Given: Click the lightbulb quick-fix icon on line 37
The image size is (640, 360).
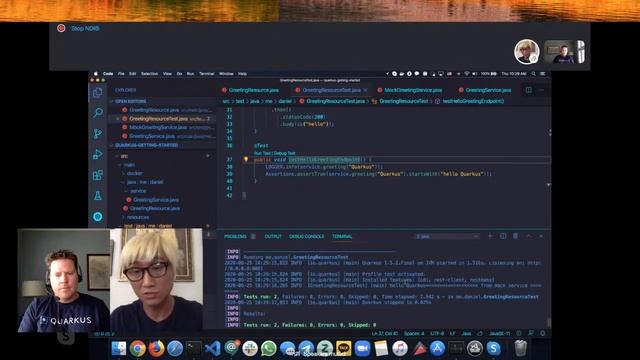Looking at the screenshot, I should [246, 160].
